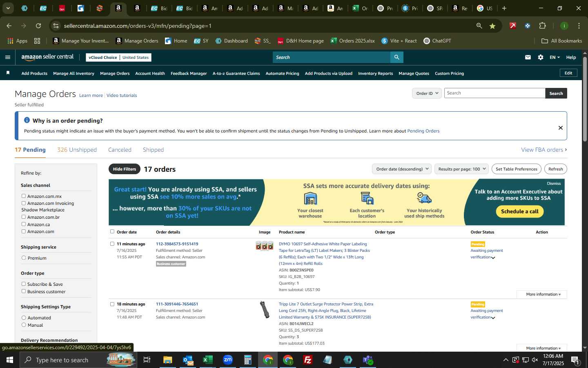Image resolution: width=588 pixels, height=368 pixels.
Task: Open the Chrome extensions puzzle icon
Action: click(542, 26)
